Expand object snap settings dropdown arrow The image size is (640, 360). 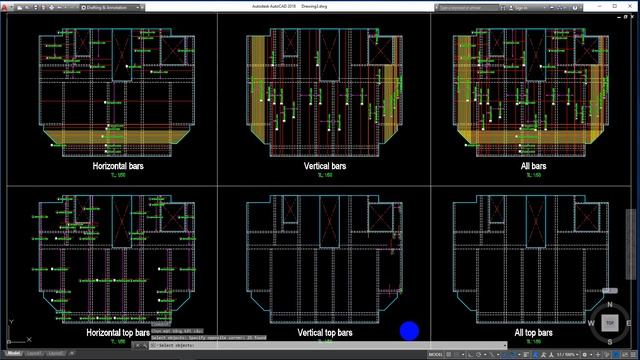point(519,355)
